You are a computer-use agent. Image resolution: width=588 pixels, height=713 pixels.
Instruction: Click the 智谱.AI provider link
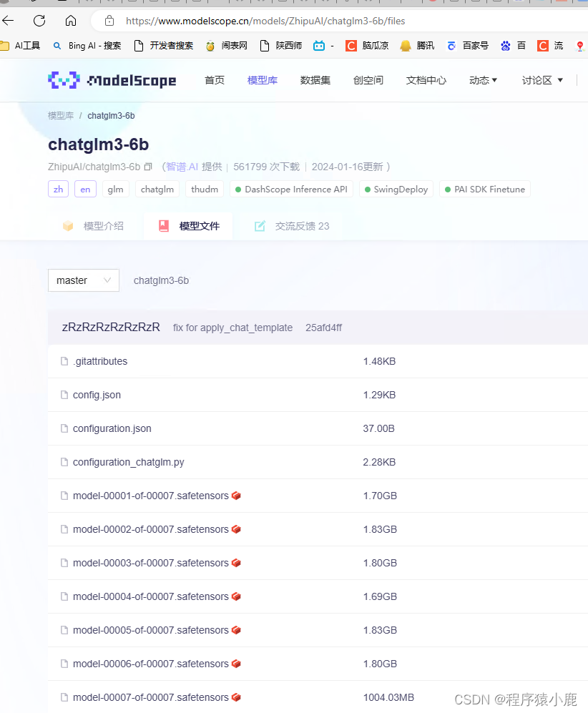pyautogui.click(x=182, y=167)
